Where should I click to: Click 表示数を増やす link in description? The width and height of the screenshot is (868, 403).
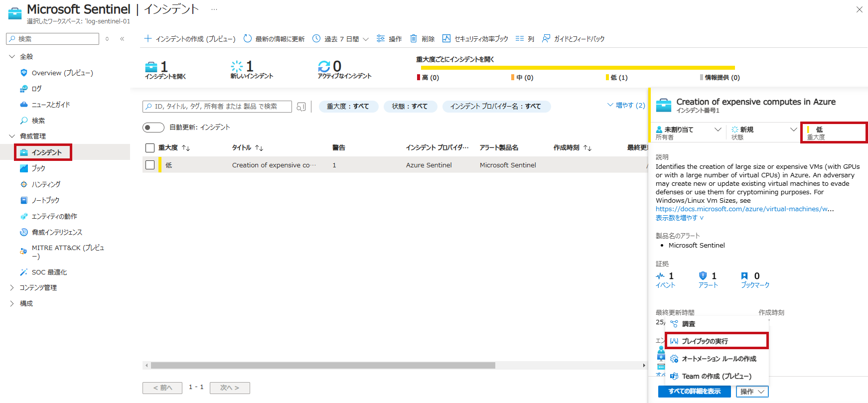click(680, 218)
